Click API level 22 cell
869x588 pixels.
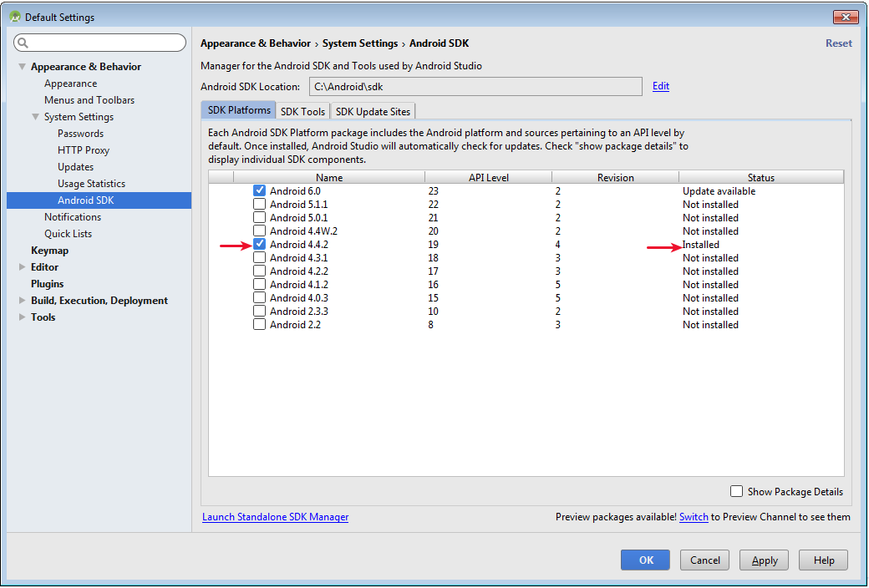click(434, 204)
